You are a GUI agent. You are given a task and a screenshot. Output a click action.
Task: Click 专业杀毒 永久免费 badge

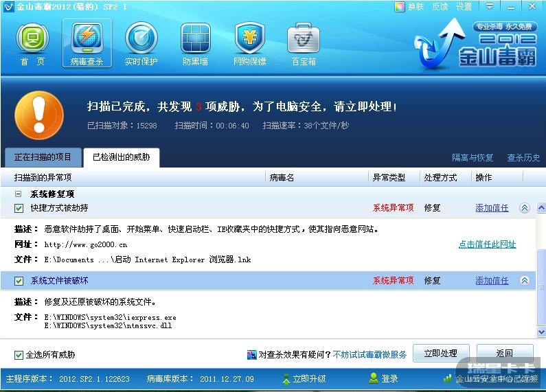pos(505,27)
